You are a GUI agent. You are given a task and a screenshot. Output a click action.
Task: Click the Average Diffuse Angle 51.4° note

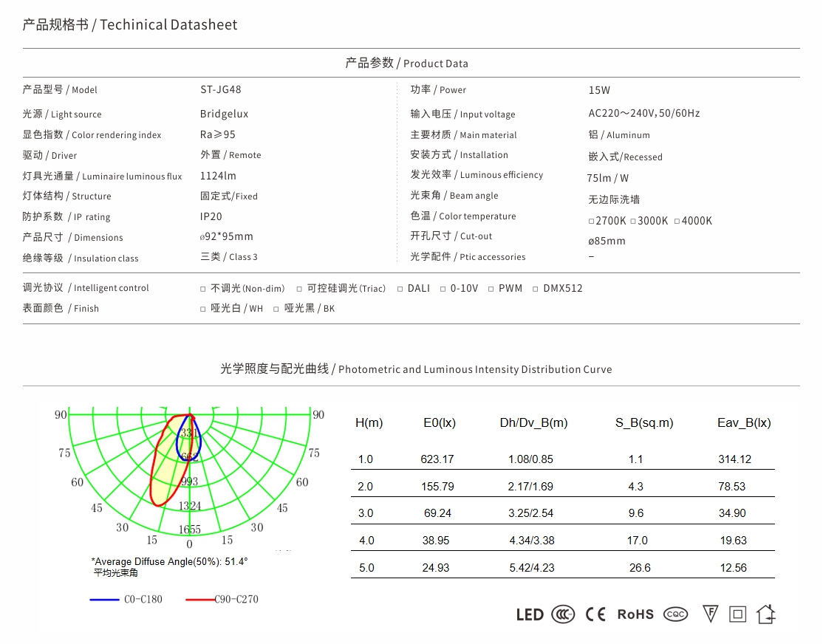click(x=169, y=562)
